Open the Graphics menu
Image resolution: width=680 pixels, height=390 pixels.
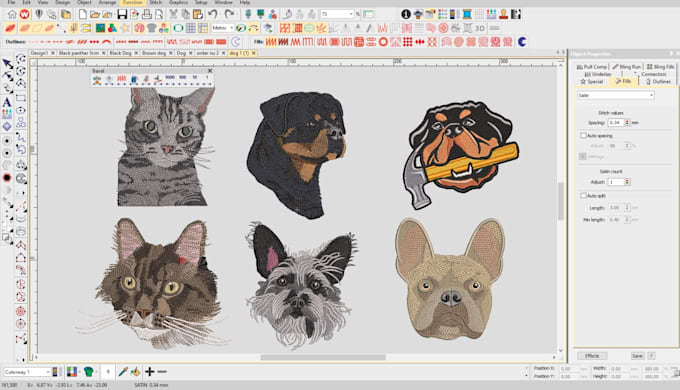coord(178,3)
